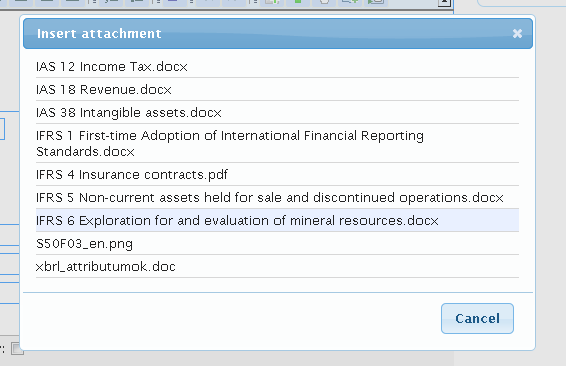The height and width of the screenshot is (366, 566).
Task: Select IAS 12 Income Tax.docx
Action: pyautogui.click(x=277, y=67)
